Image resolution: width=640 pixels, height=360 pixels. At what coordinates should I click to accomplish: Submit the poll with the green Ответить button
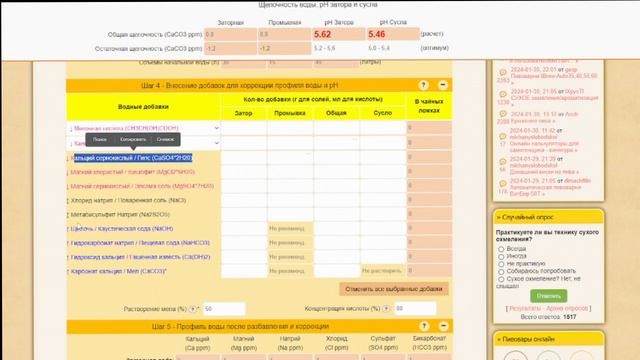pyautogui.click(x=549, y=296)
